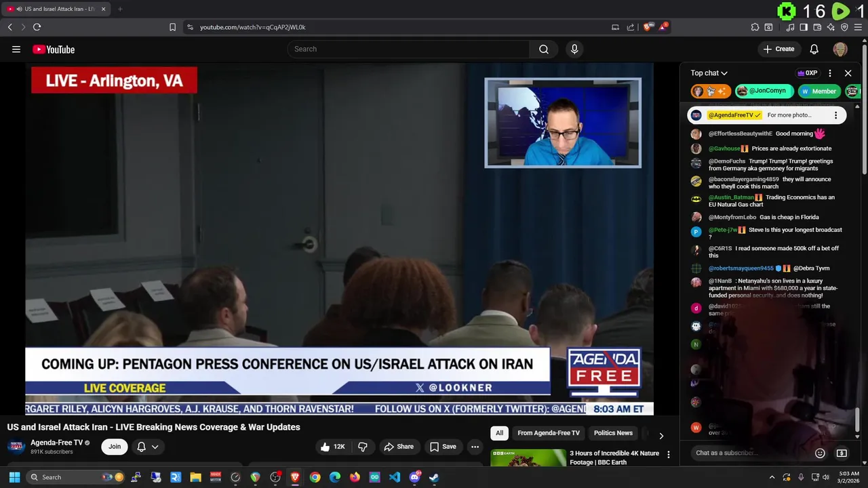This screenshot has width=868, height=488.
Task: Open Steam from the taskbar
Action: [434, 477]
